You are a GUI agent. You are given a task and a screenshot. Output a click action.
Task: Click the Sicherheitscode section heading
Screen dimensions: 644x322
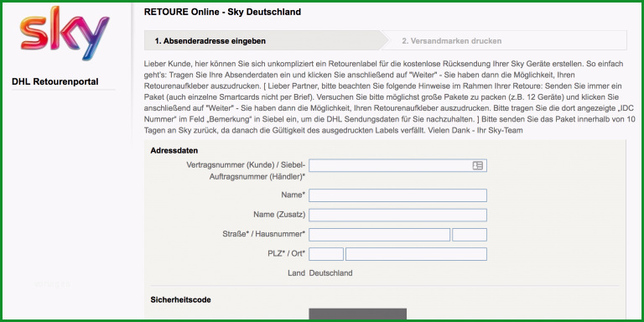[181, 300]
